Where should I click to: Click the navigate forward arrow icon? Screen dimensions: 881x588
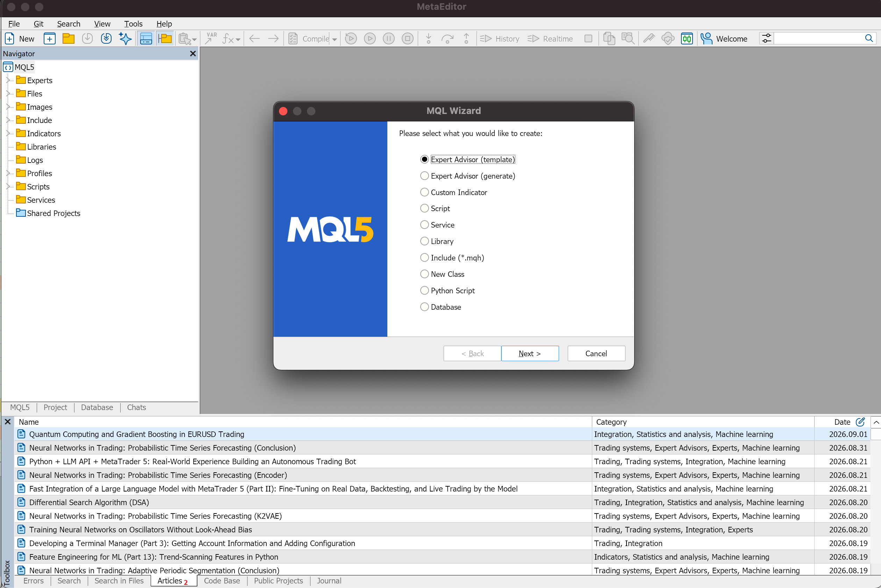point(273,38)
